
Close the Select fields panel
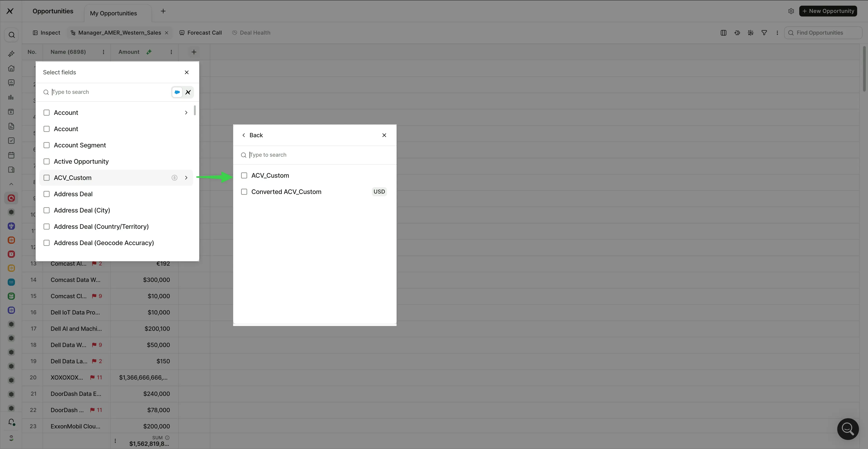coord(187,73)
